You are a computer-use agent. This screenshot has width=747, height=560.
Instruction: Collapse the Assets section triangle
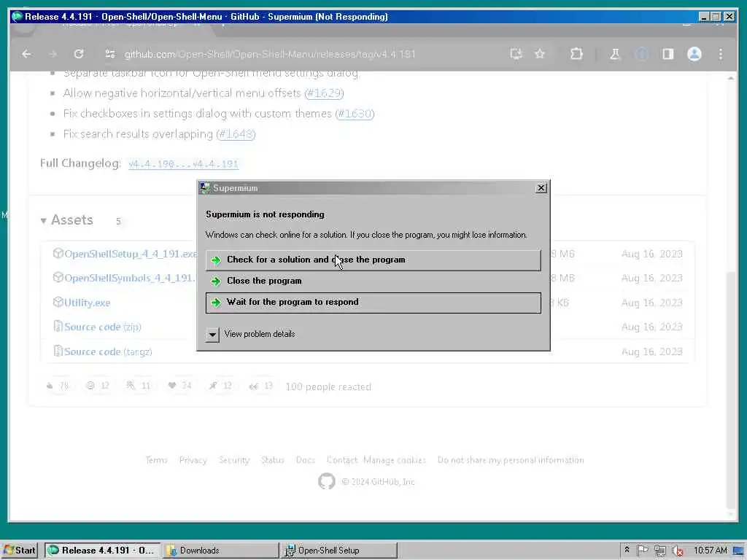[43, 220]
